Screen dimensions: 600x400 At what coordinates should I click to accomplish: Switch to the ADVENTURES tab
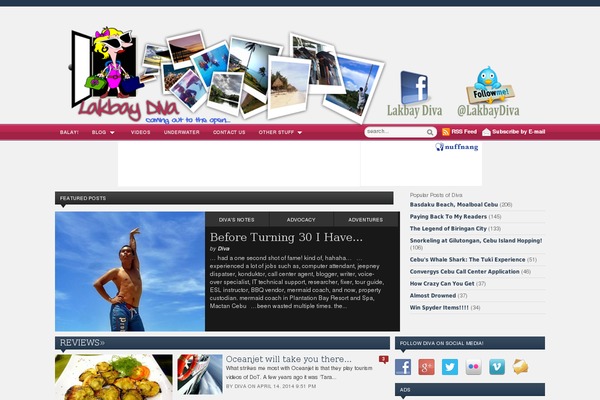tap(366, 220)
